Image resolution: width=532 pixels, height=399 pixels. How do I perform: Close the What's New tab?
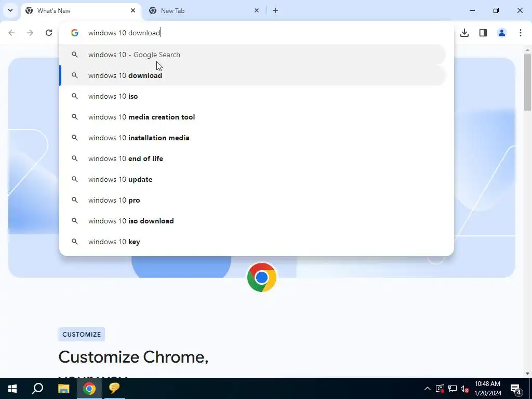pos(133,10)
